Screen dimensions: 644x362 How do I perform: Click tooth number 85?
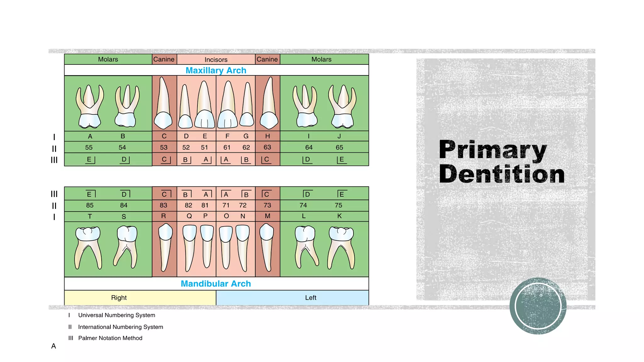click(90, 205)
